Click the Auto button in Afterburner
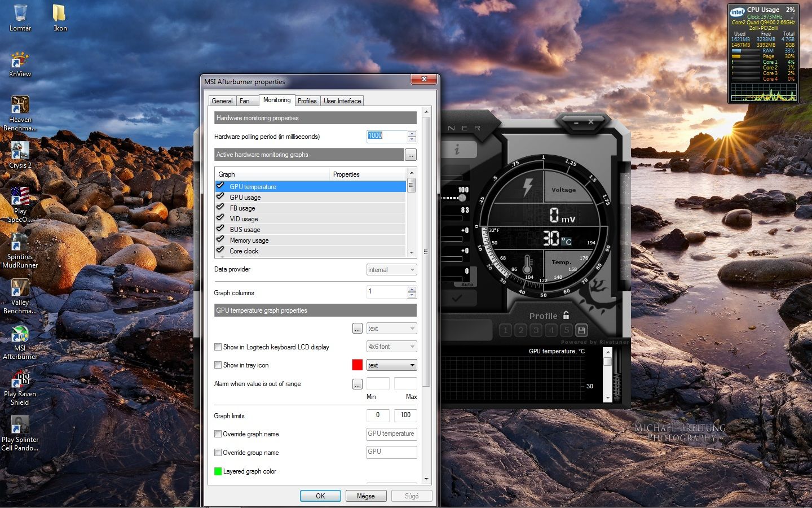This screenshot has height=508, width=812. [x=467, y=284]
